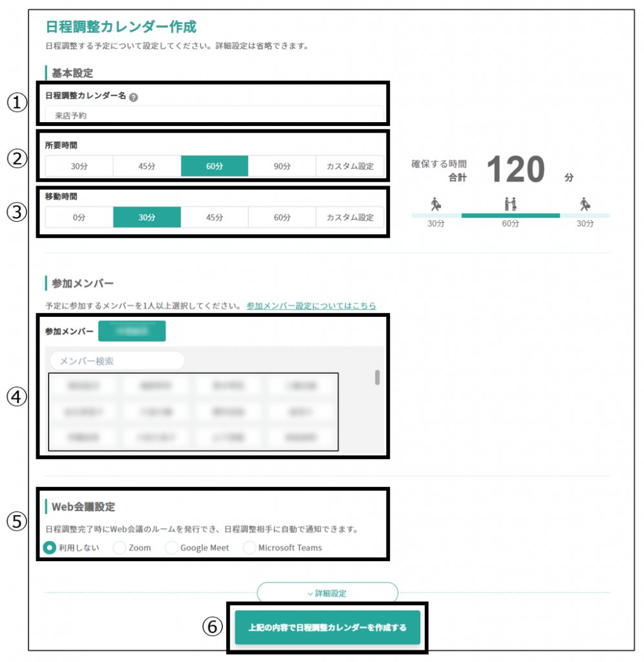Screen dimensions: 644x662
Task: Open カスタム設定 for 移動時間
Action: (349, 217)
